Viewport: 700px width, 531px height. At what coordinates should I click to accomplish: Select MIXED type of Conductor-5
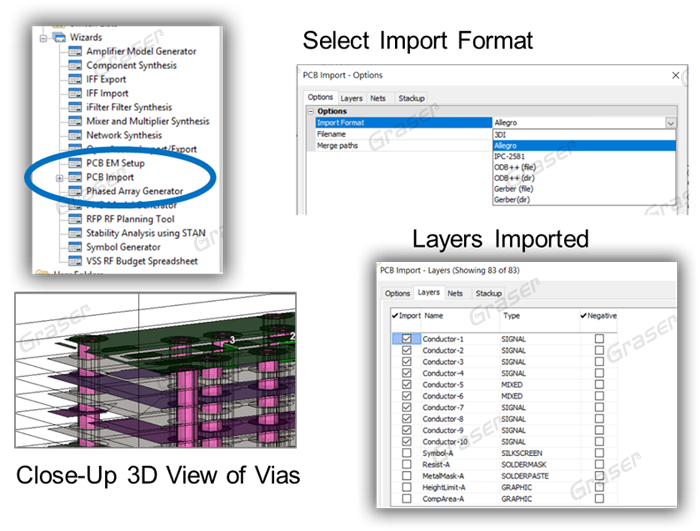tap(512, 385)
